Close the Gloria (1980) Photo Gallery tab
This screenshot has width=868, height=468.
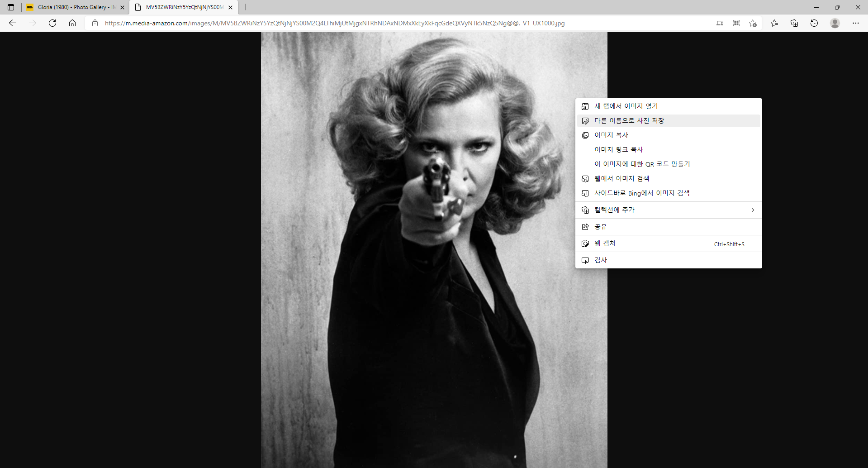pos(122,7)
